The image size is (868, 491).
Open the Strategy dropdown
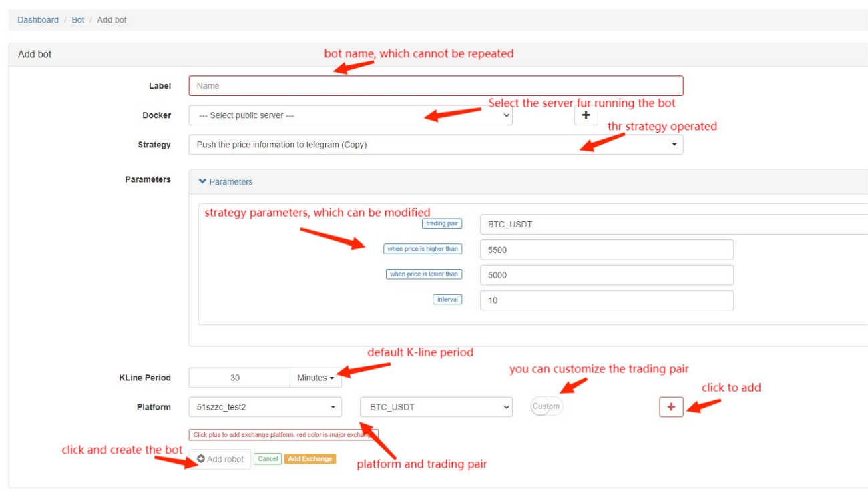pyautogui.click(x=436, y=145)
